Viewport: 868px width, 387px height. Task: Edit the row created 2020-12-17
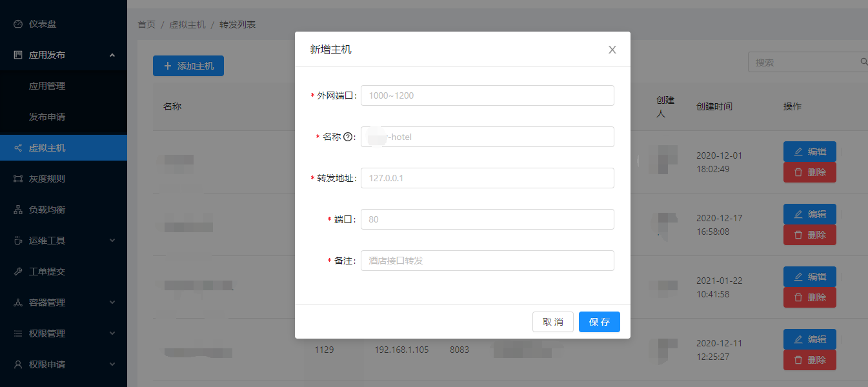click(810, 214)
